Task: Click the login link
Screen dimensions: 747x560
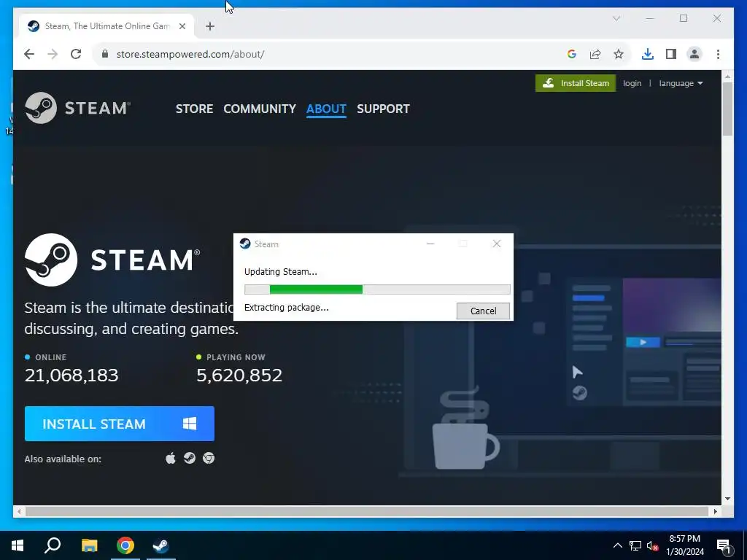Action: point(632,83)
